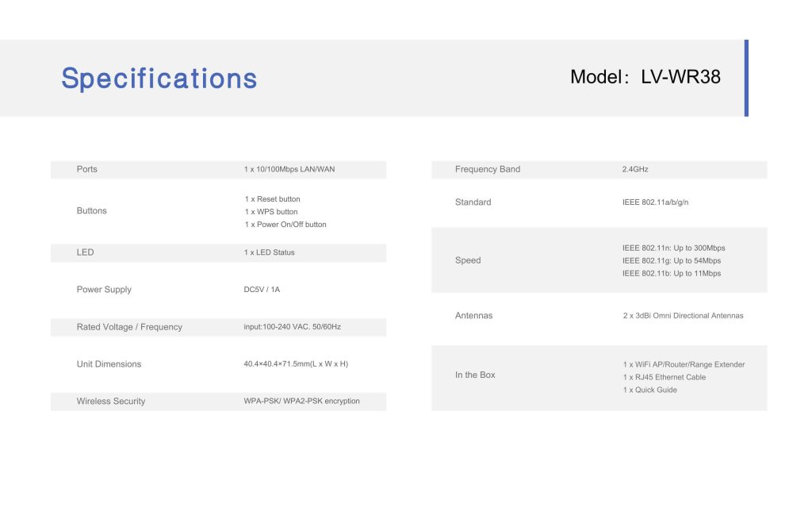
Task: Select the In the Box label
Action: pyautogui.click(x=476, y=375)
